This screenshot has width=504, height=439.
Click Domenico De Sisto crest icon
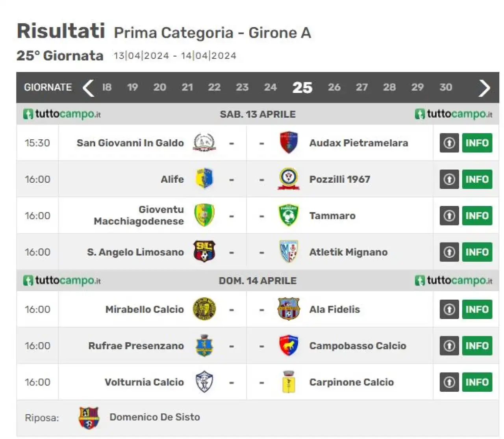(x=89, y=418)
